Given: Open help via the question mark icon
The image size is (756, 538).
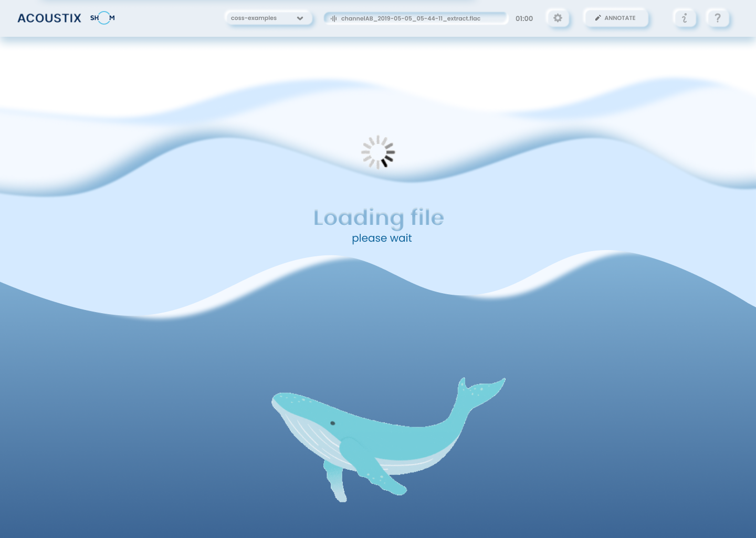Looking at the screenshot, I should click(x=718, y=18).
